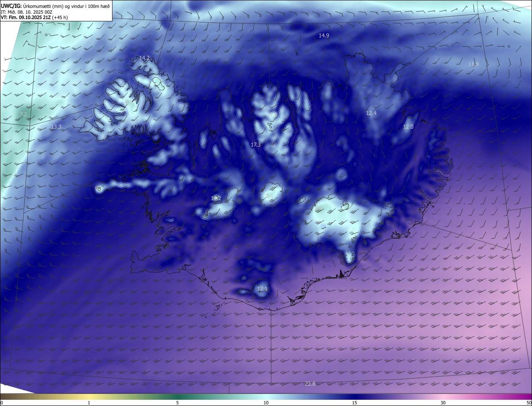Click the colorbar tick label 50
The width and height of the screenshot is (532, 406).
click(529, 403)
